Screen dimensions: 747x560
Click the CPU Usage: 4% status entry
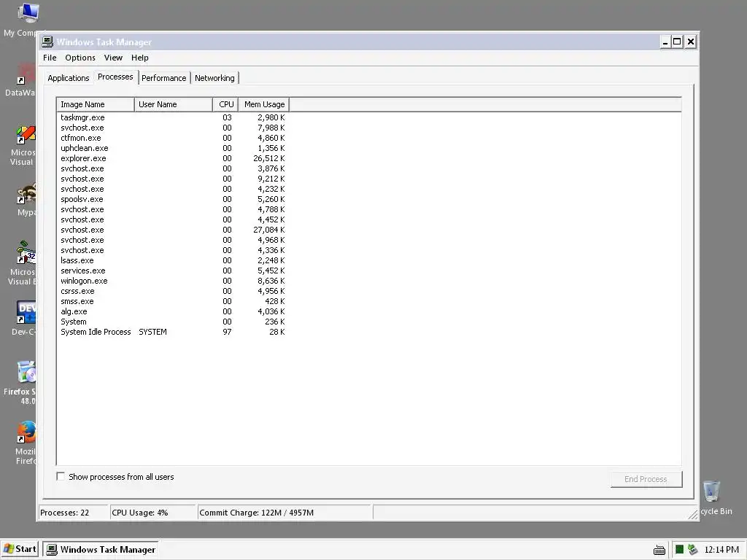pos(152,513)
